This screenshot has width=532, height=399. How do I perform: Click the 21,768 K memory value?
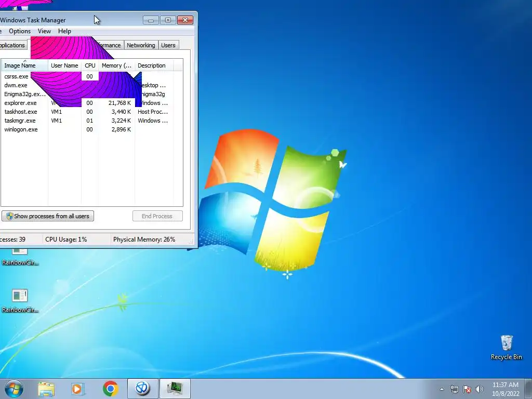119,103
